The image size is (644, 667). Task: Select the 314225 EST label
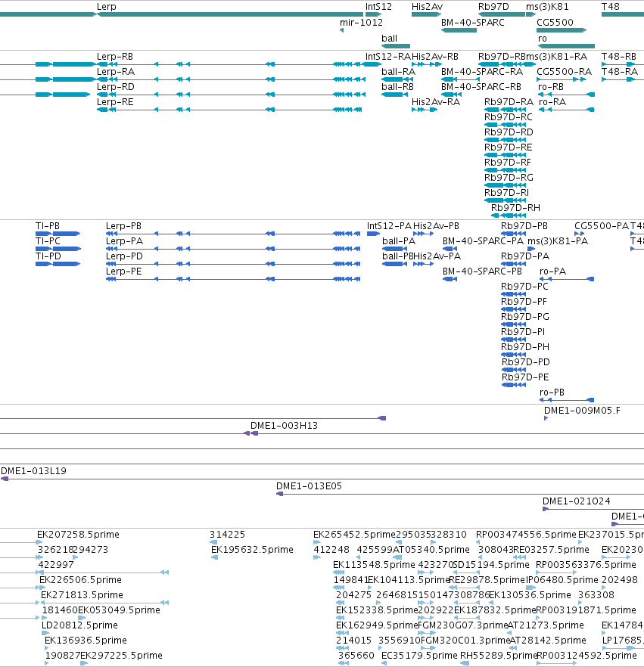(227, 534)
